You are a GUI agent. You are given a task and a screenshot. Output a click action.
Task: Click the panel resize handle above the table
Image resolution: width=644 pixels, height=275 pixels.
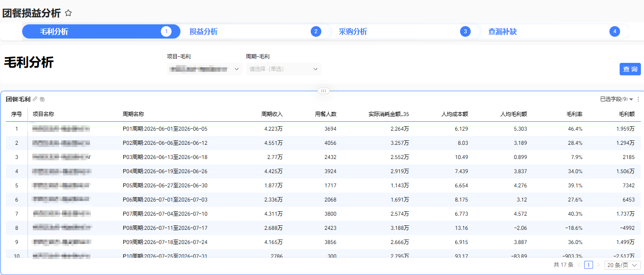click(323, 91)
